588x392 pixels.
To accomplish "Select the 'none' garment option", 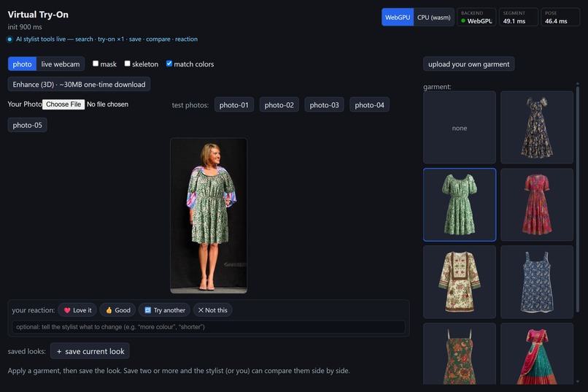I will 460,127.
